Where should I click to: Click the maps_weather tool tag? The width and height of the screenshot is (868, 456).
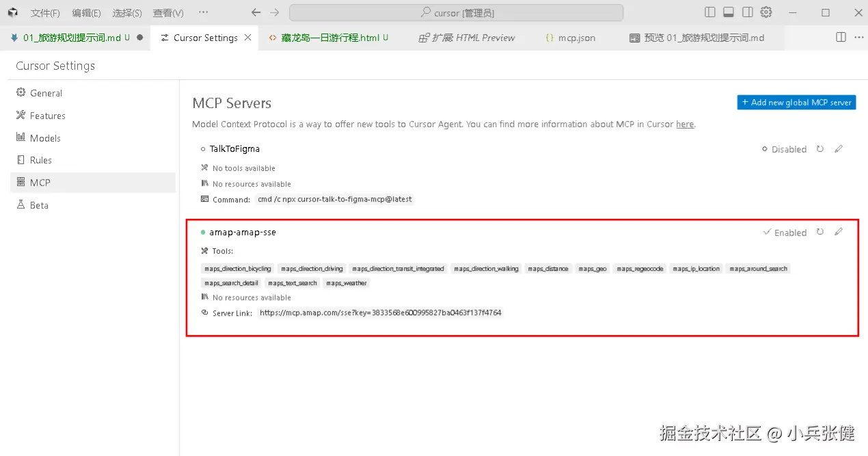[x=347, y=283]
